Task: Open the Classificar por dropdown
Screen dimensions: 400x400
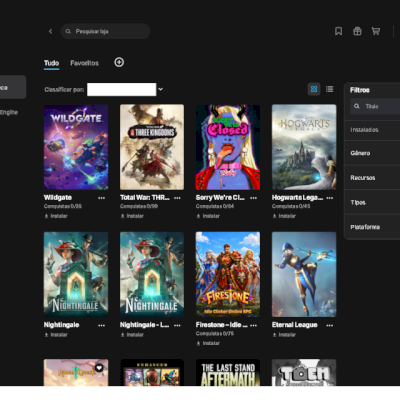Action: click(121, 89)
